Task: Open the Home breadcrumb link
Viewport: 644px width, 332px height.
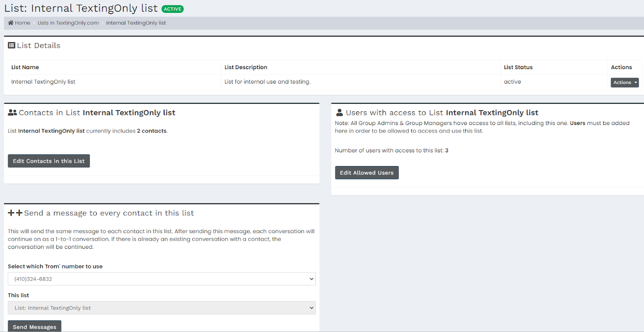Action: 19,23
